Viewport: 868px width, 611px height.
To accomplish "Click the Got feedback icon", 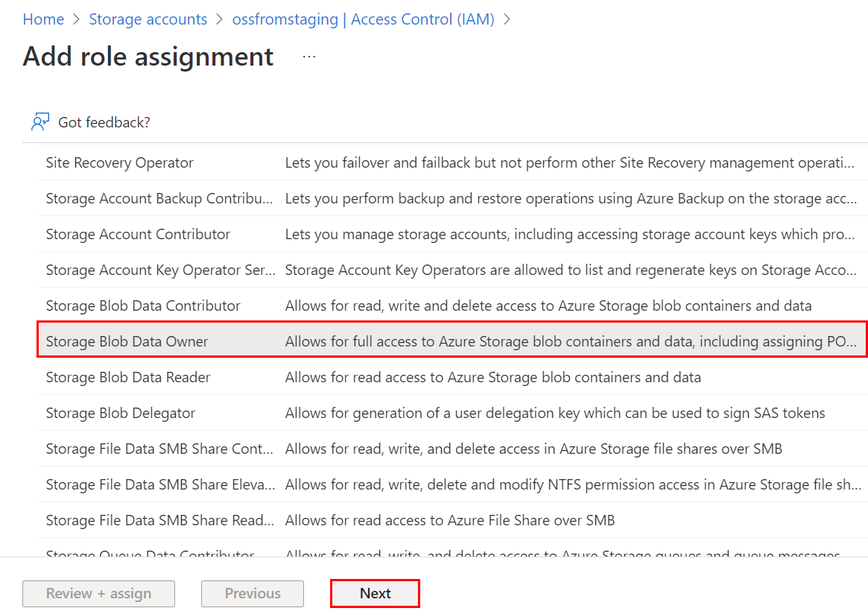I will [40, 121].
